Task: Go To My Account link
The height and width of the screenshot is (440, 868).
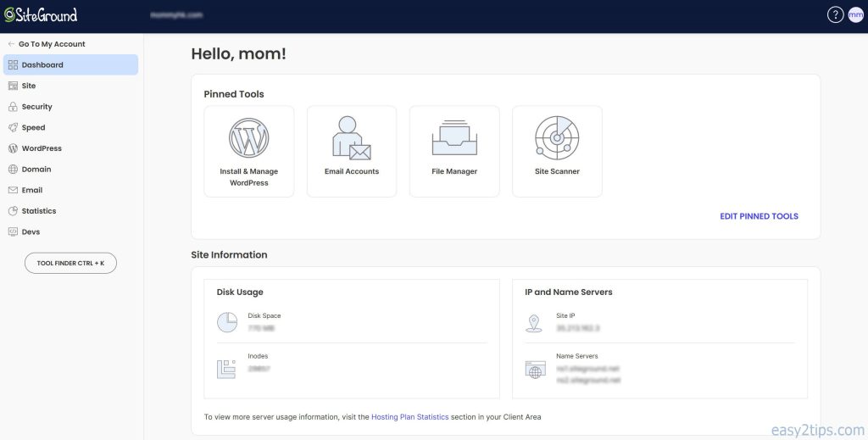Action: point(52,44)
